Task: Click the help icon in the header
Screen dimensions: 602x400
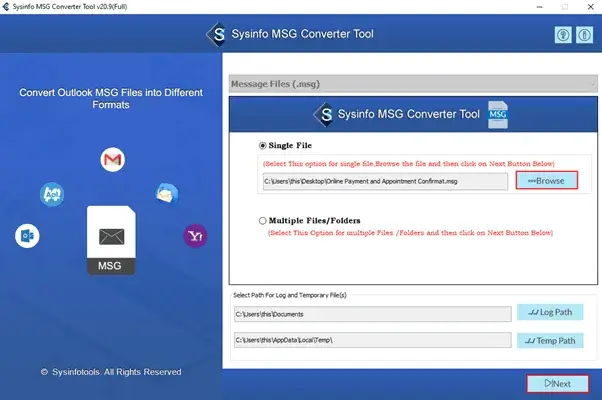Action: 563,35
